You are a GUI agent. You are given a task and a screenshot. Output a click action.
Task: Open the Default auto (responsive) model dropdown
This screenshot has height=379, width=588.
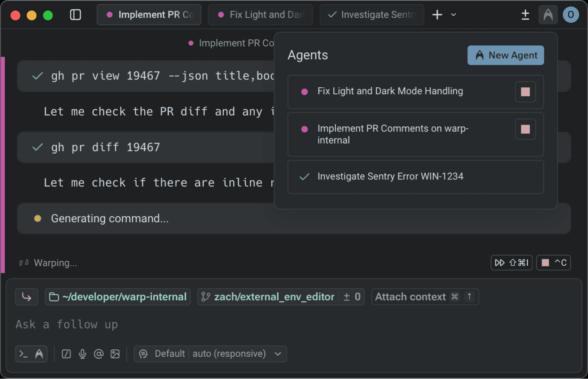(210, 354)
